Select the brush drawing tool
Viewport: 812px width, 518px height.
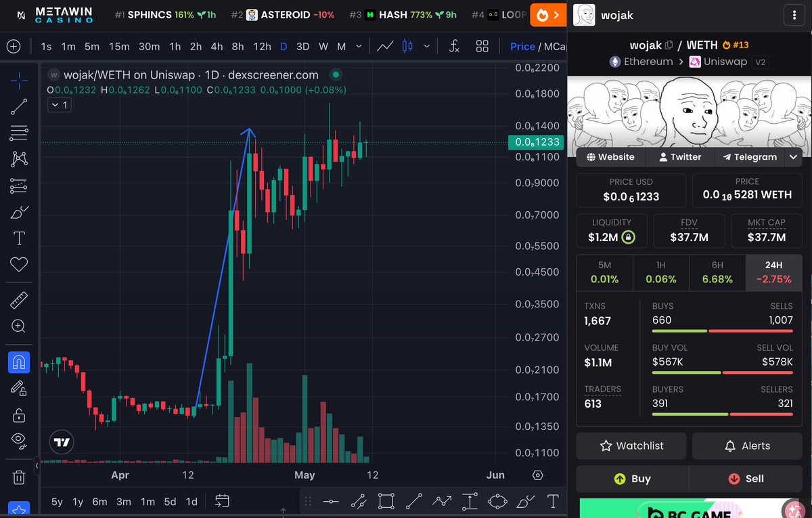[x=19, y=212]
